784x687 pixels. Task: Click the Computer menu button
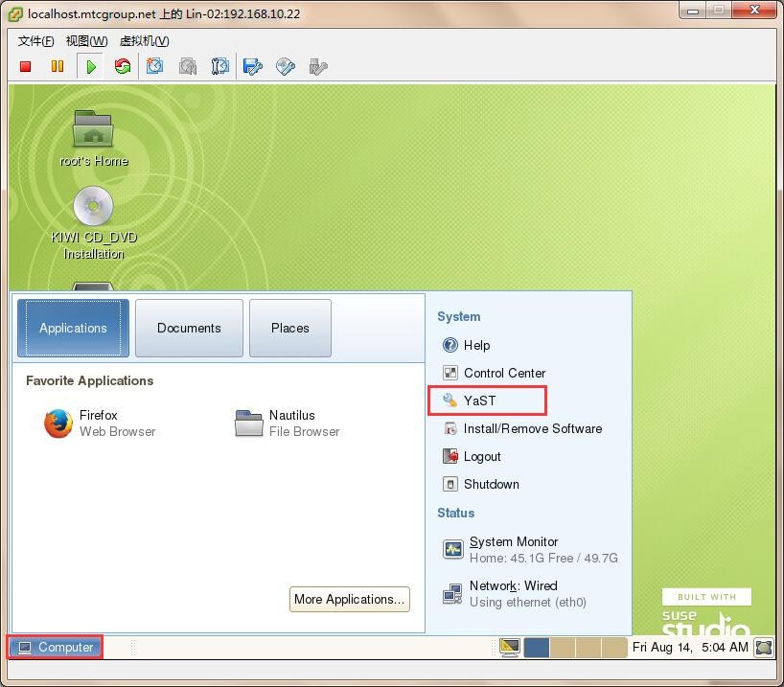click(55, 647)
